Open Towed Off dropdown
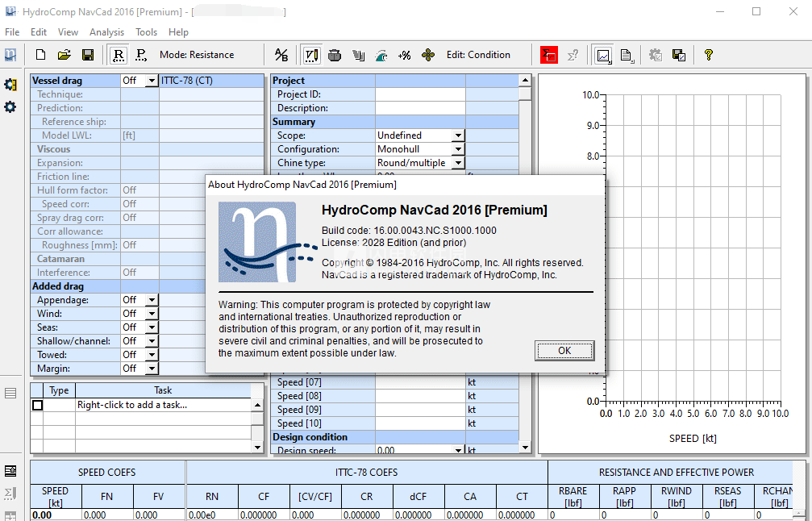This screenshot has width=812, height=521. pos(152,355)
